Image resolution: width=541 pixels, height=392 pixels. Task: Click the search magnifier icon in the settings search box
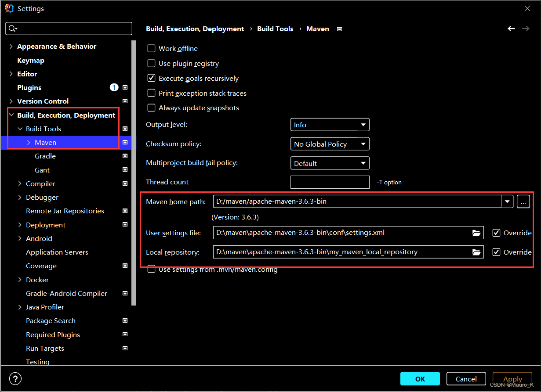(12, 29)
